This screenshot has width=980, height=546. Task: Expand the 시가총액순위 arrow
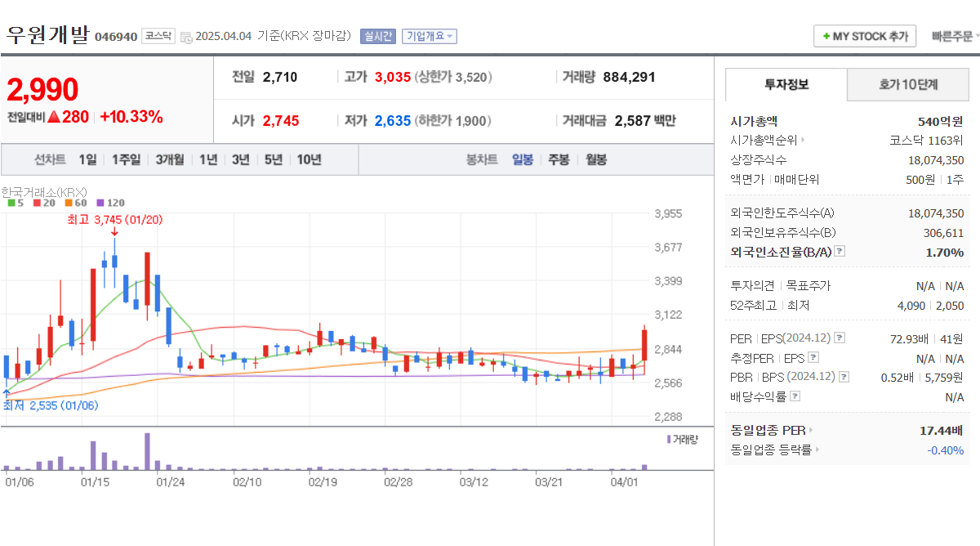click(x=802, y=141)
